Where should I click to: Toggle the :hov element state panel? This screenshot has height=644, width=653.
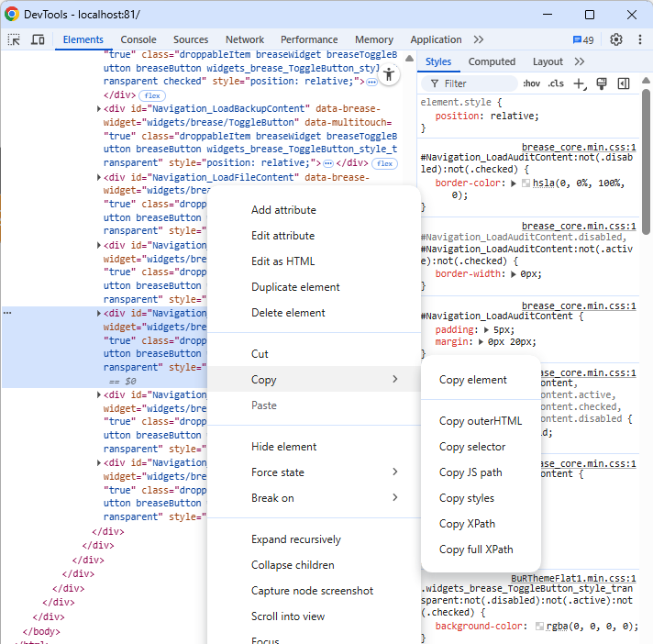tap(531, 83)
